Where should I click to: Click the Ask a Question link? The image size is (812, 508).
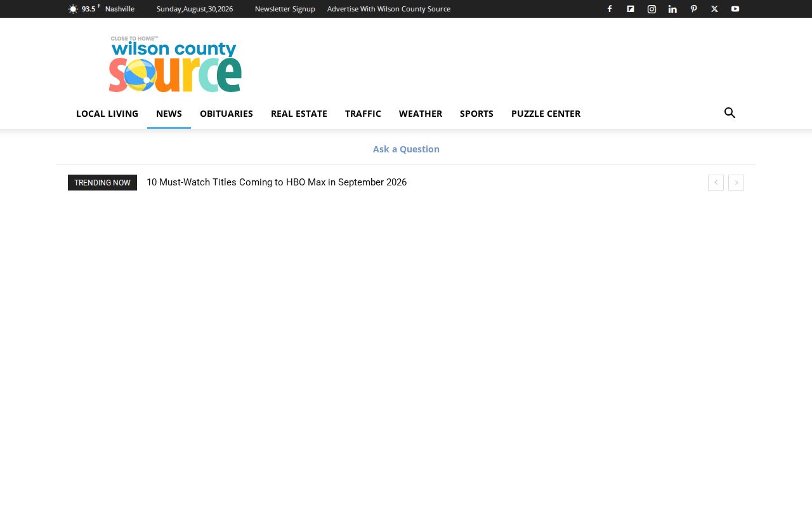406,149
